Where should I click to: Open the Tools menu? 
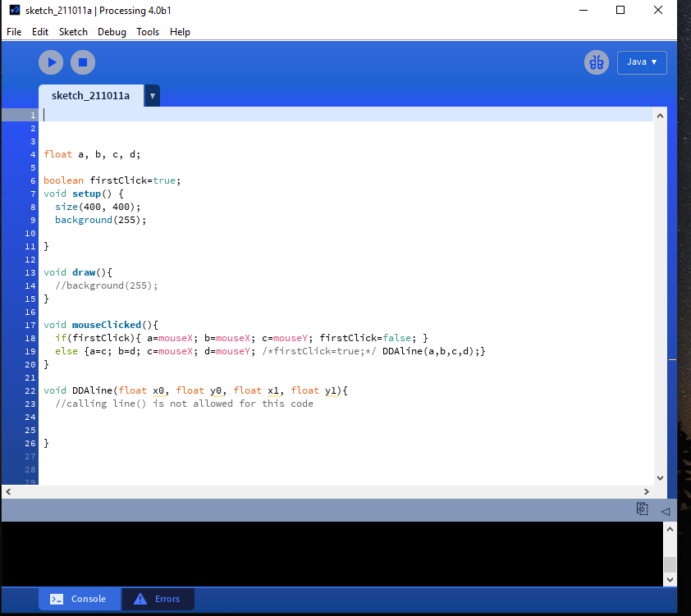click(x=148, y=32)
